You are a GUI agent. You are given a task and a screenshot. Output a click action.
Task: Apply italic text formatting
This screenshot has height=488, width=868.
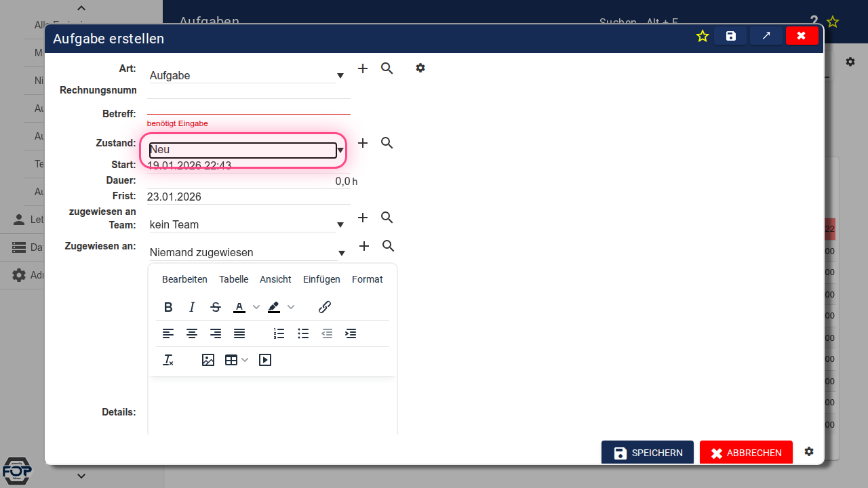point(192,307)
